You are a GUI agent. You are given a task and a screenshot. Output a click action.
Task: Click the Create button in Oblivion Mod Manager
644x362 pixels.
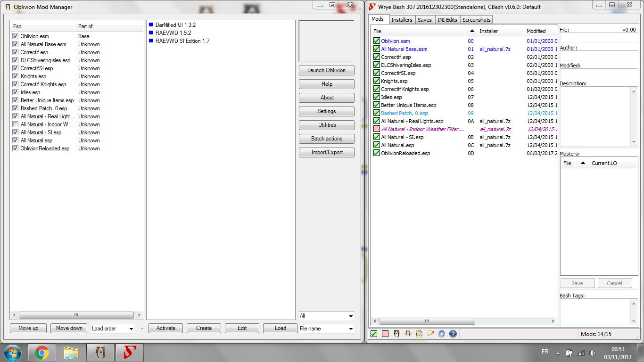point(204,328)
